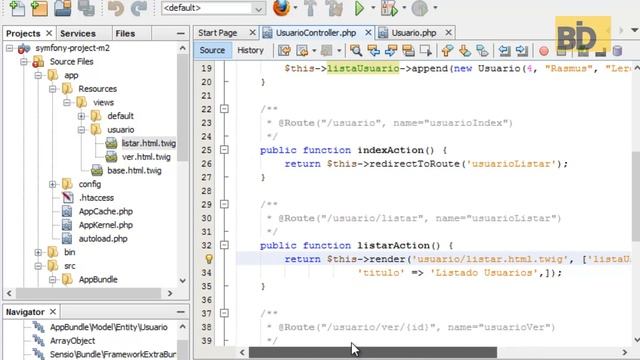
Task: Click the New Project toolbar icon
Action: (x=40, y=8)
